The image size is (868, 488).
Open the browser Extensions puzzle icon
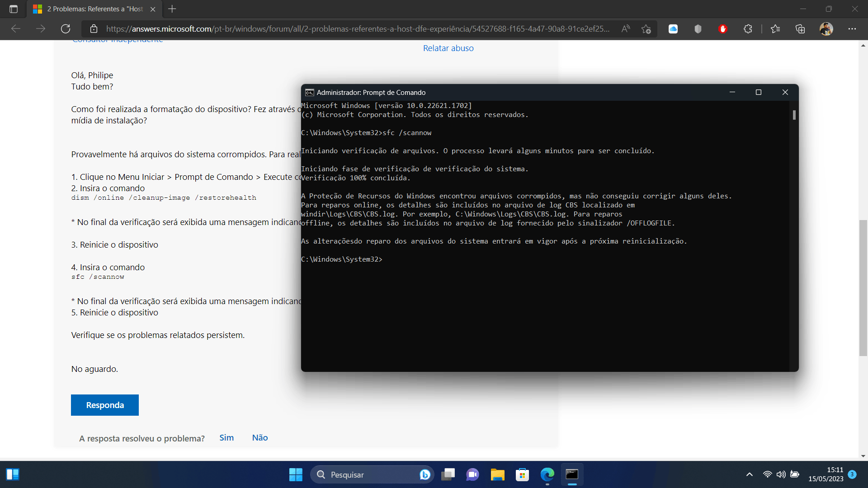(748, 29)
